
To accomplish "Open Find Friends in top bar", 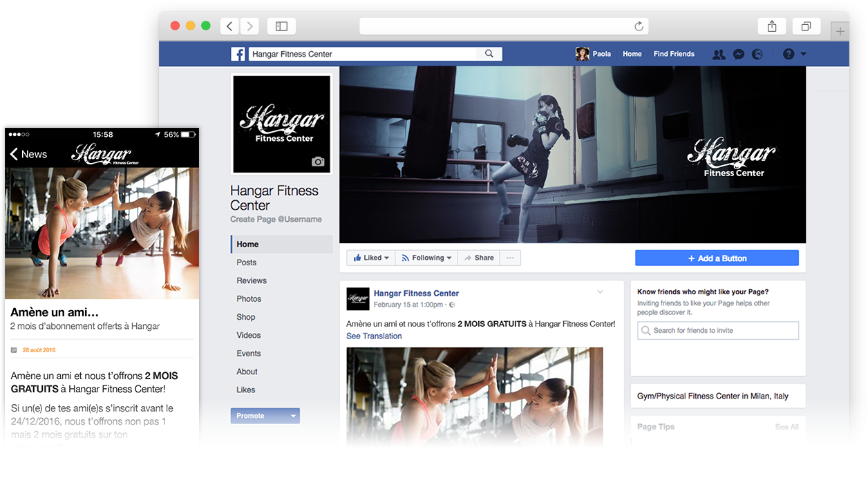I will click(x=674, y=54).
